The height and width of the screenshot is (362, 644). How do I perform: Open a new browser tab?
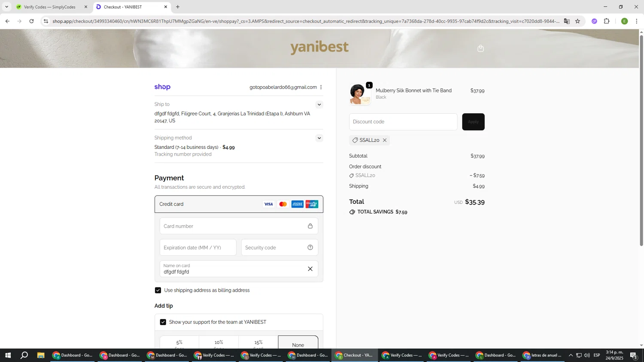[178, 7]
